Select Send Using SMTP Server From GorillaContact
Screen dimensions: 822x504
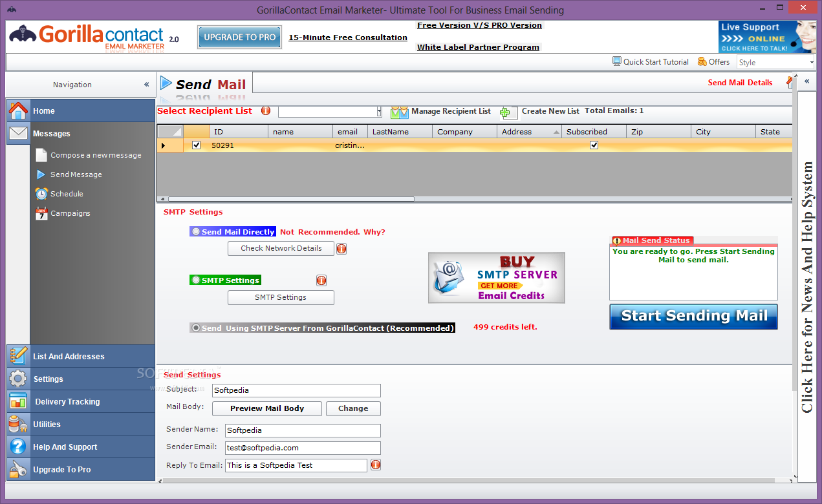(x=196, y=328)
